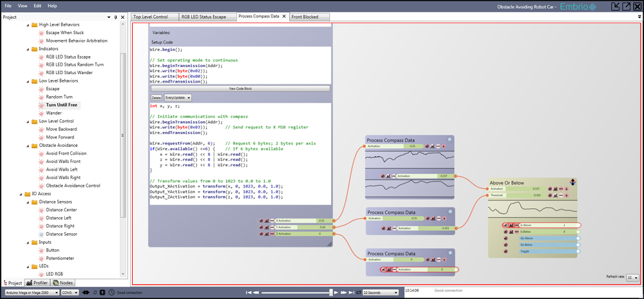
Task: Click the rewind playback button
Action: (x=256, y=293)
